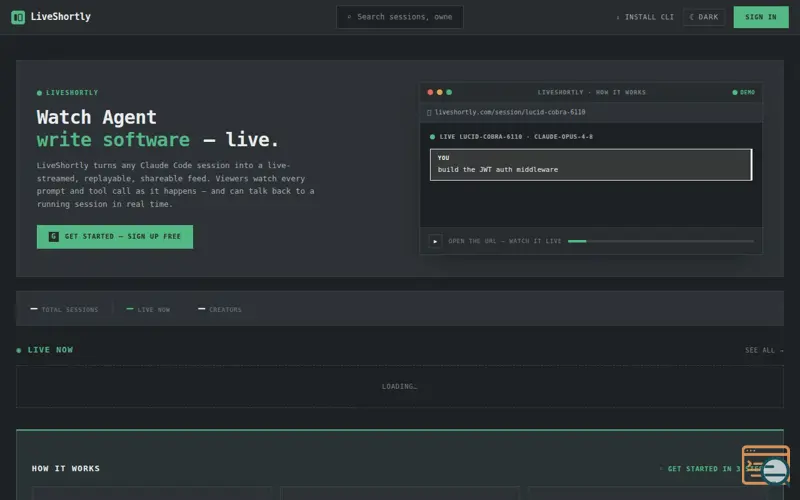The image size is (800, 500).
Task: Open the floating terminal chat widget
Action: tap(766, 465)
